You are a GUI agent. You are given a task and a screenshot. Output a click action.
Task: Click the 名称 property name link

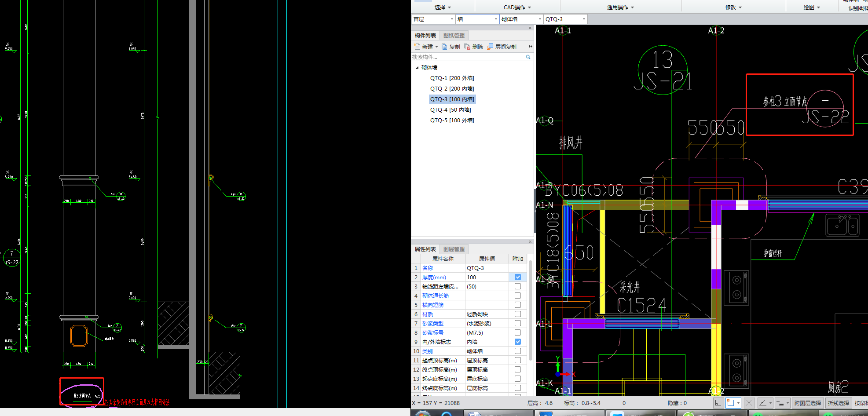coord(427,268)
